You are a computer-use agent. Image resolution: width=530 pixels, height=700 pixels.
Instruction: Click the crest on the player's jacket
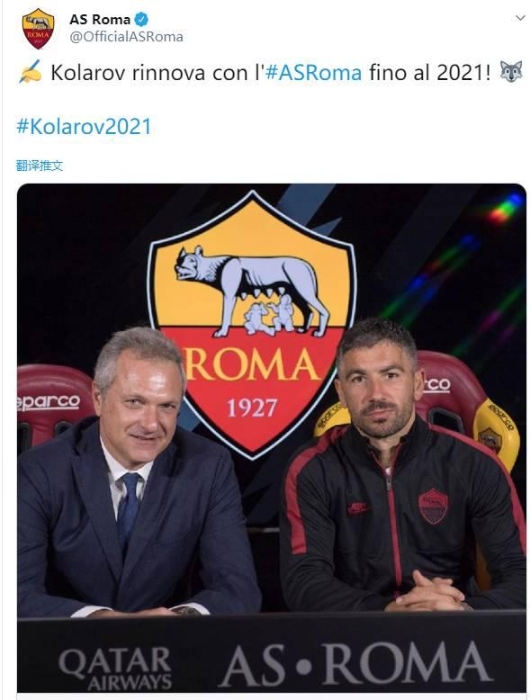[433, 507]
